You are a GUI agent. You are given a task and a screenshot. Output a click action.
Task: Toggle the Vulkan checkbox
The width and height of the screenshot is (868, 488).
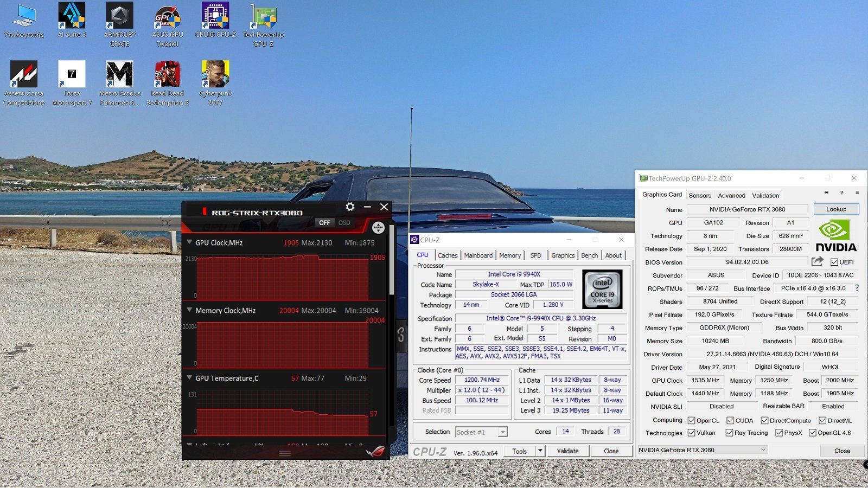click(x=692, y=433)
